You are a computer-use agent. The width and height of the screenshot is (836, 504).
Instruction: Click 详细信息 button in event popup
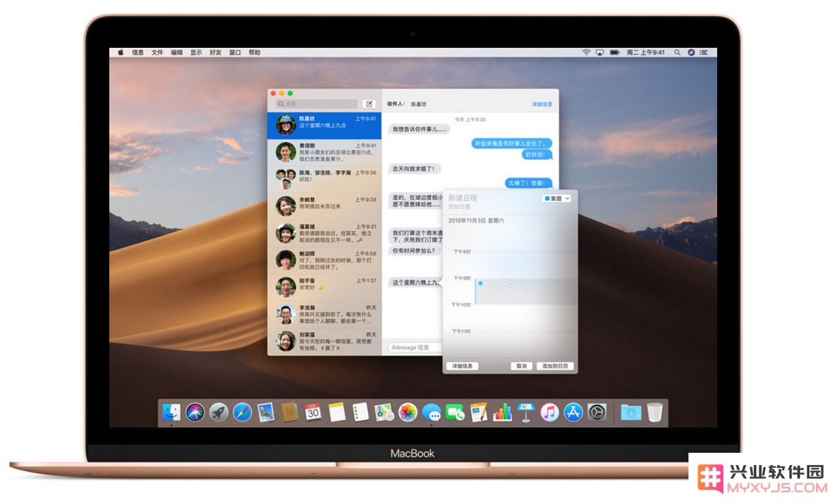(462, 366)
